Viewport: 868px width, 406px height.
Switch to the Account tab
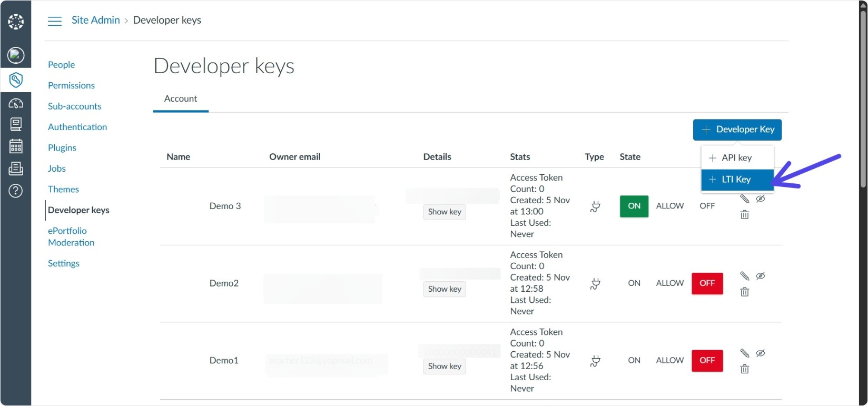pyautogui.click(x=181, y=99)
